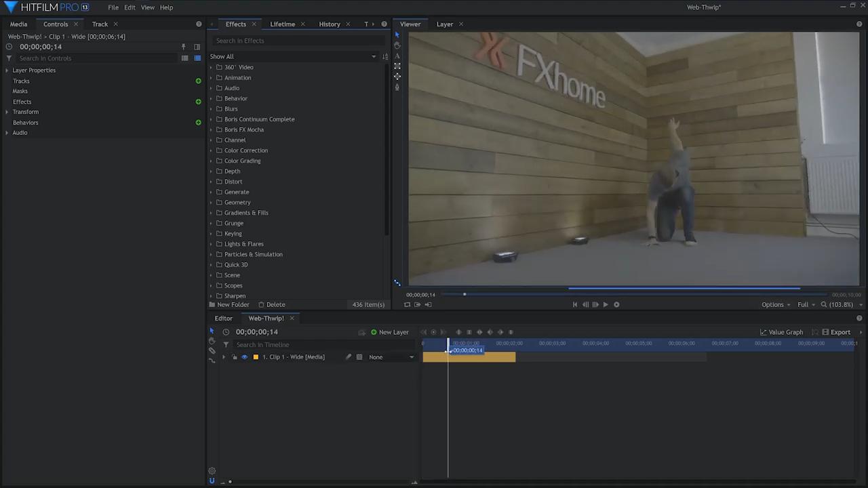Screen dimensions: 868x488
Task: Switch to the Lifetime tab
Action: pos(282,24)
